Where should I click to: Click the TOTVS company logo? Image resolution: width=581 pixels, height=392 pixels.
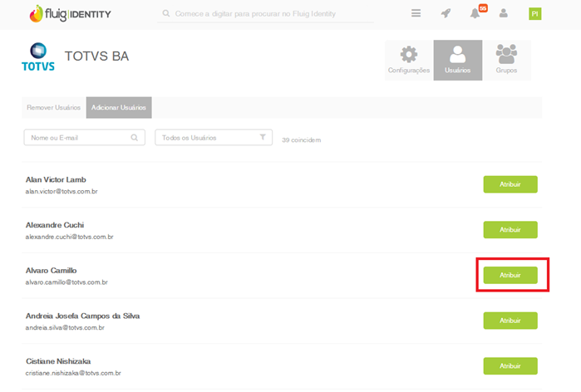coord(38,56)
